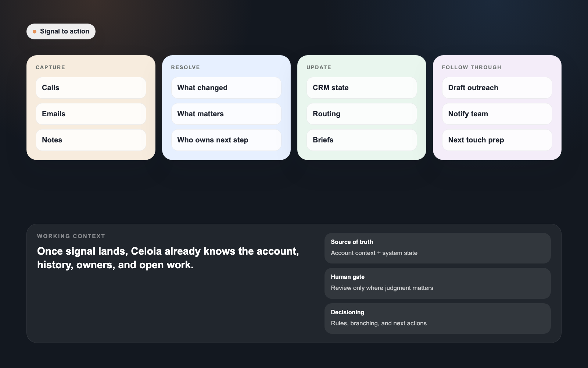This screenshot has height=368, width=588.
Task: Click the Notify team pill
Action: coord(497,114)
